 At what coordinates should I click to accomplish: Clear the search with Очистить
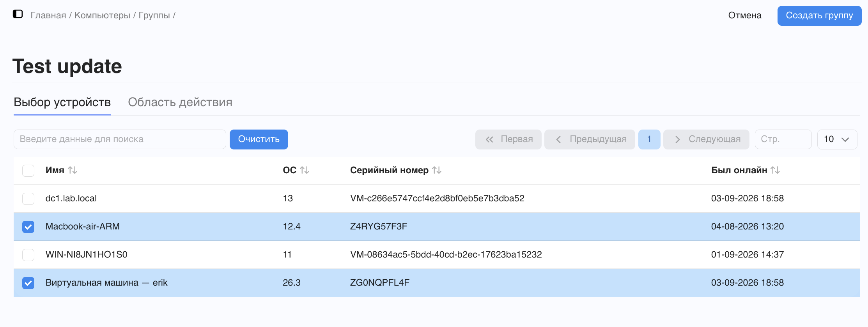pos(259,139)
